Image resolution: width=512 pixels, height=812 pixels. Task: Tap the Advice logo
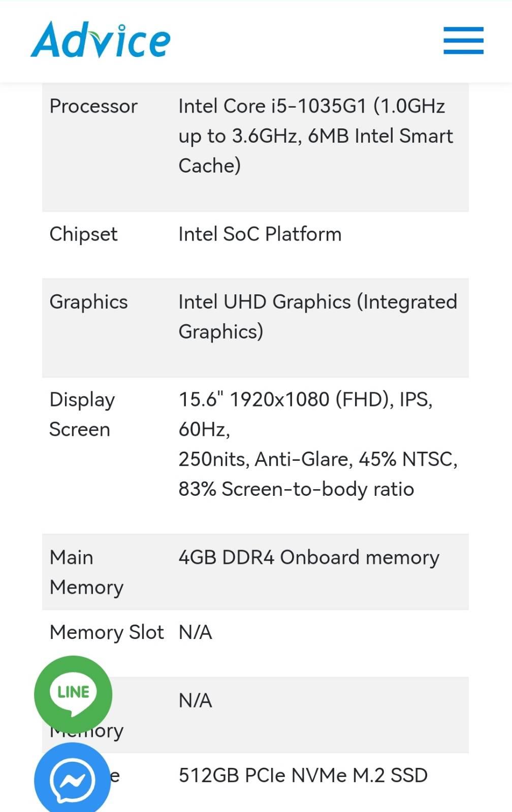point(101,40)
